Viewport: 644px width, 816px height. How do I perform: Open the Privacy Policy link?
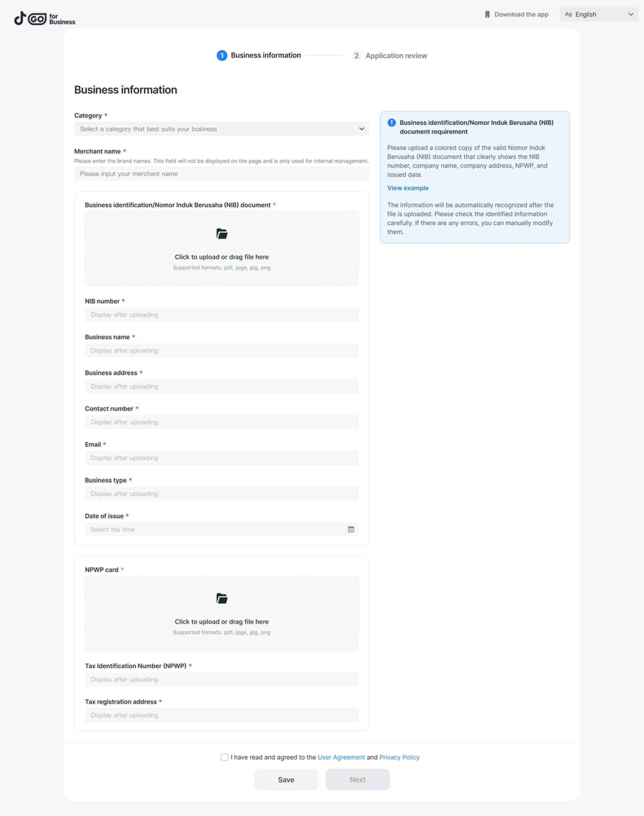(x=399, y=757)
